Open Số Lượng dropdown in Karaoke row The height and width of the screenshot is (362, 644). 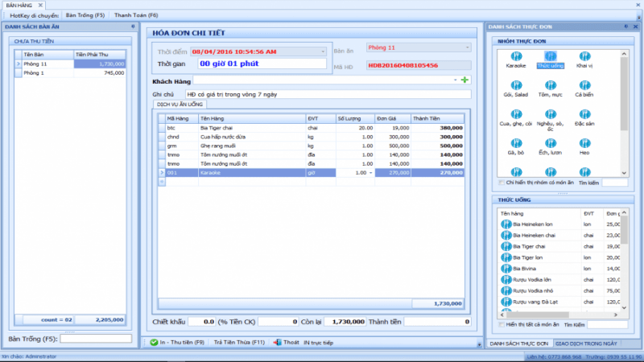370,173
